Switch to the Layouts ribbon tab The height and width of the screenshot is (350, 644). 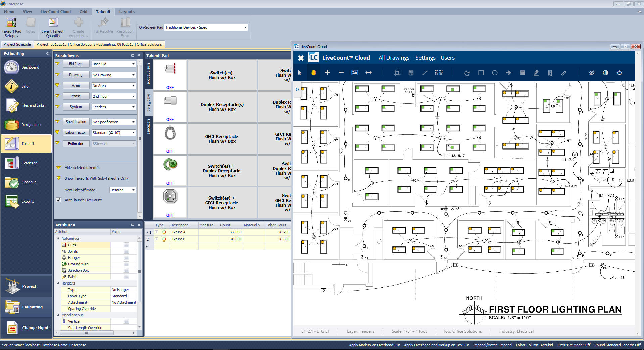pos(127,11)
